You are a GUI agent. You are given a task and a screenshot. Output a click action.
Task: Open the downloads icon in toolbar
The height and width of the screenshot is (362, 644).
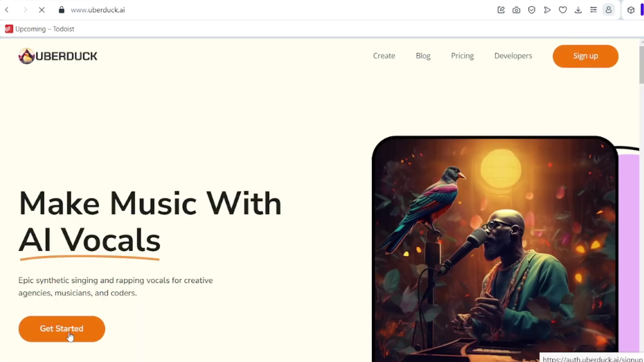pos(578,10)
